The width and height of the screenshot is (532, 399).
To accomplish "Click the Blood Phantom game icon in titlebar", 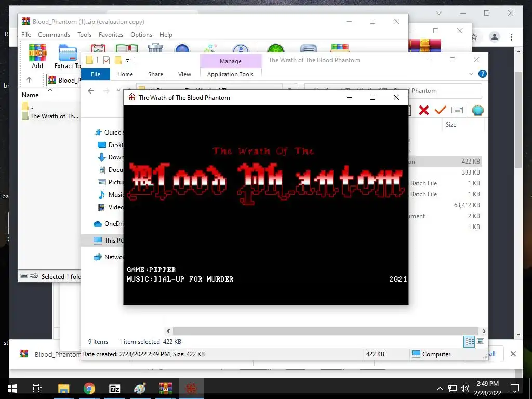I will point(131,97).
